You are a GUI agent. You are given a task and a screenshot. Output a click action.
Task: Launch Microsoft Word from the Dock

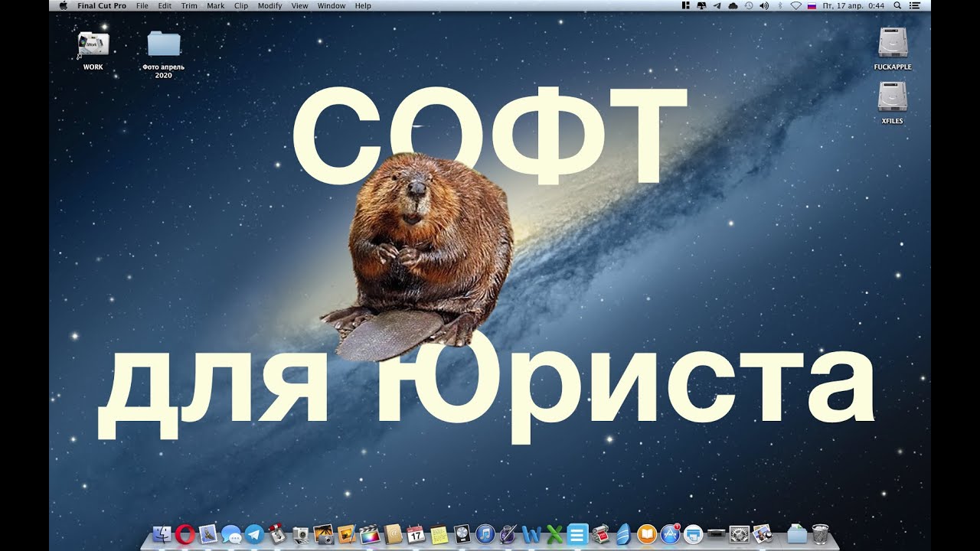[531, 534]
